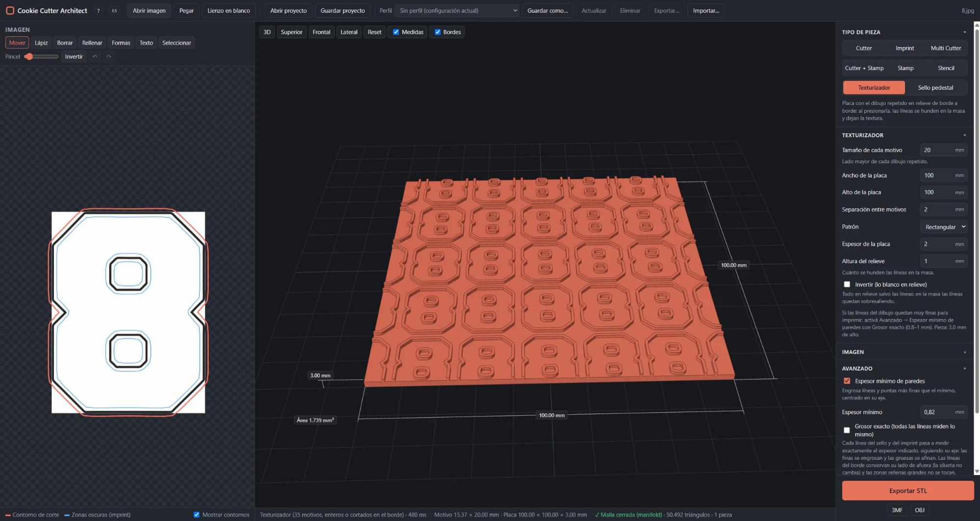This screenshot has width=980, height=521.
Task: Select the Borrar eraser tool
Action: coord(65,43)
